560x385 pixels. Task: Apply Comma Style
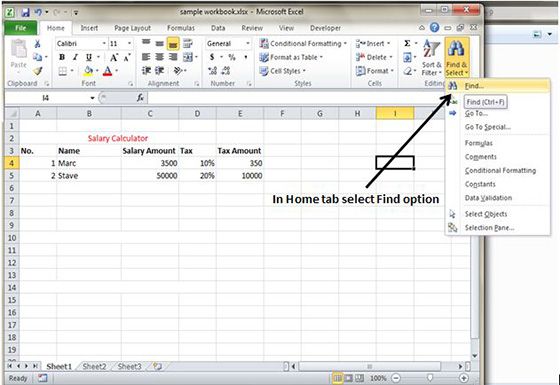[x=246, y=57]
